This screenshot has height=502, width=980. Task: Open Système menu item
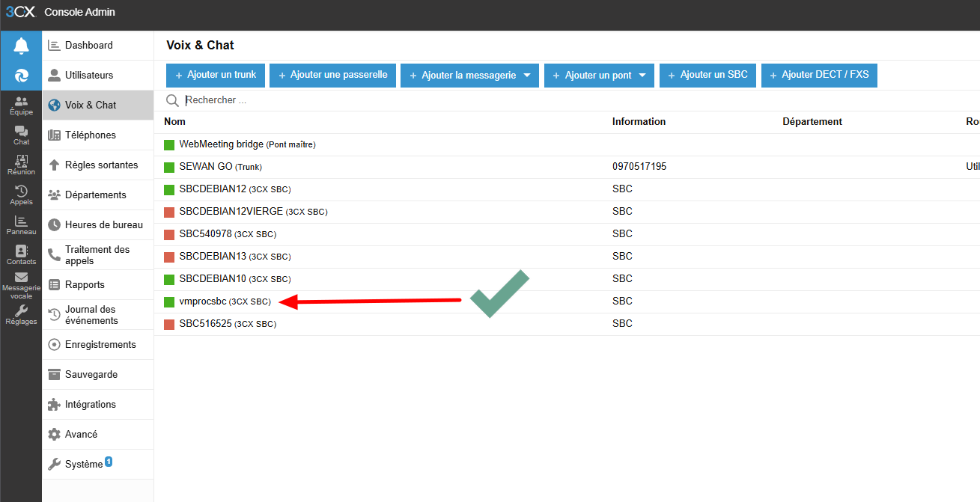point(98,465)
